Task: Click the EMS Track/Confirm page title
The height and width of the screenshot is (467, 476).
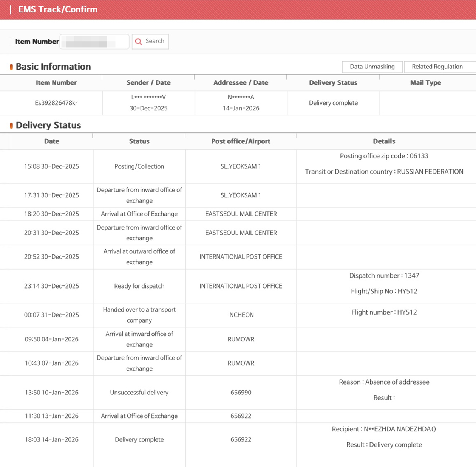Action: [58, 9]
